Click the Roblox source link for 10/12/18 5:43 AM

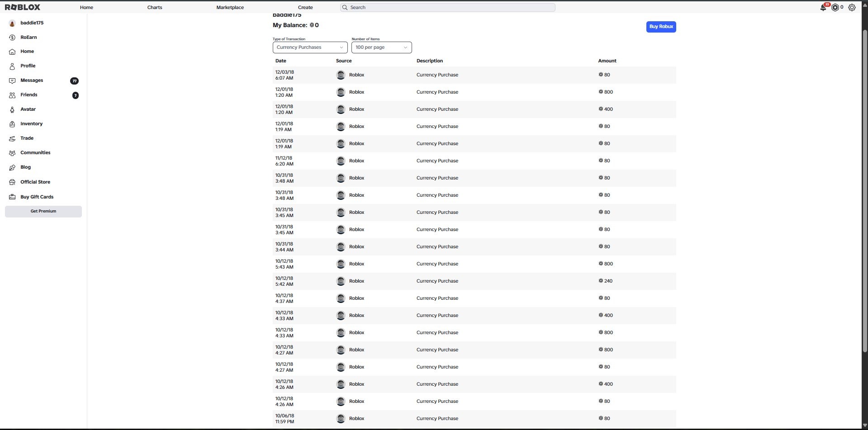coord(356,264)
